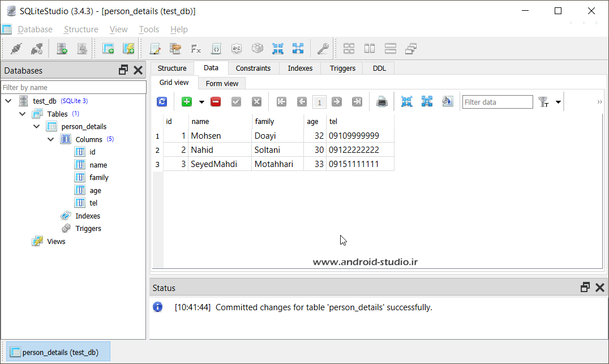
Task: Switch to Form view tab
Action: [x=222, y=84]
